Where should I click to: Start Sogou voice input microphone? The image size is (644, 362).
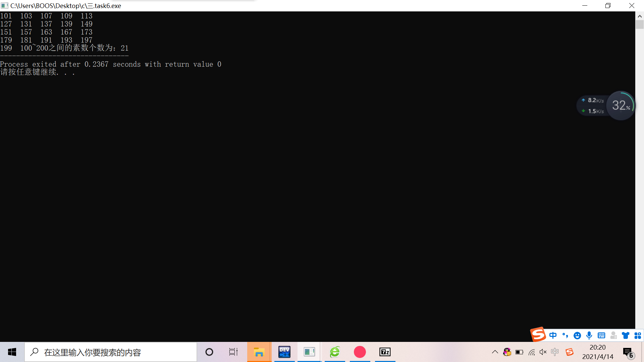pos(589,336)
